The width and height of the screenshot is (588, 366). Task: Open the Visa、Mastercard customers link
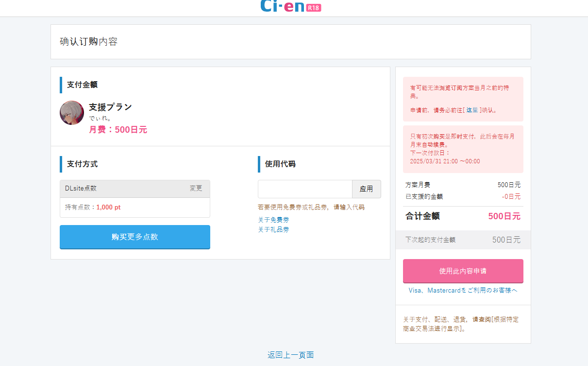463,290
